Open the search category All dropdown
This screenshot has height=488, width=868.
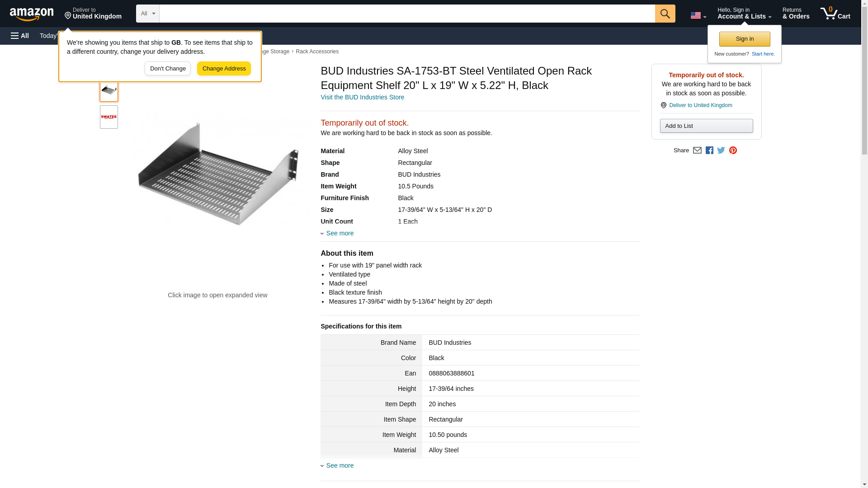pos(147,14)
